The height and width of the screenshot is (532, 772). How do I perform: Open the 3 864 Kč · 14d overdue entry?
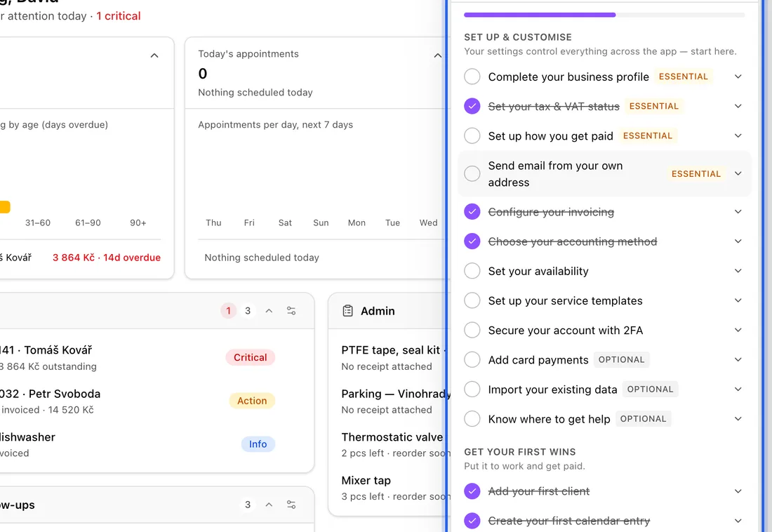107,258
